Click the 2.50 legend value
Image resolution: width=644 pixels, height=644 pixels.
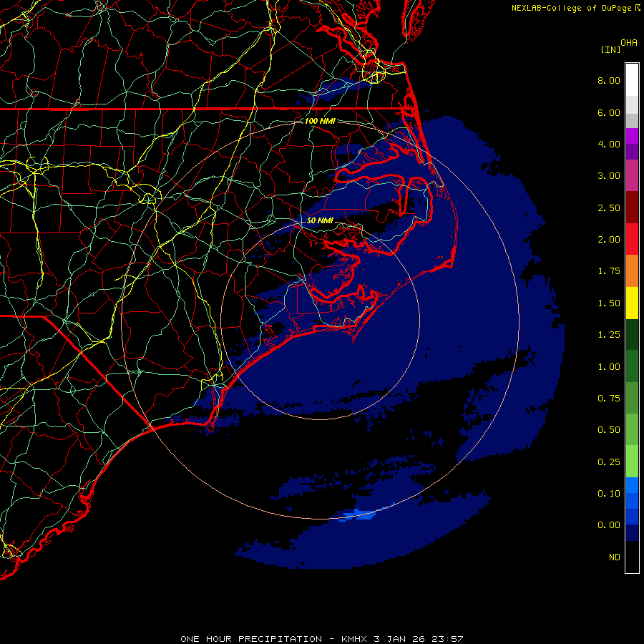609,208
